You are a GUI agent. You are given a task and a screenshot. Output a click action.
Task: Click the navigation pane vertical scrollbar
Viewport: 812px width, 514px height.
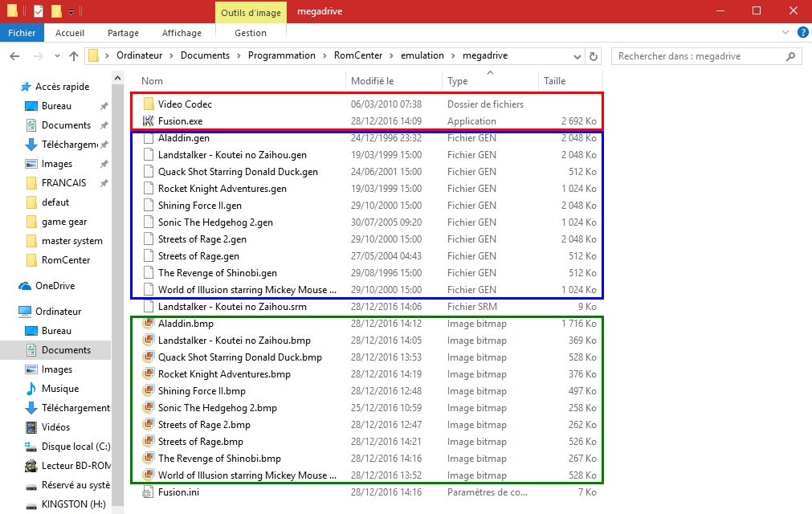(117, 295)
